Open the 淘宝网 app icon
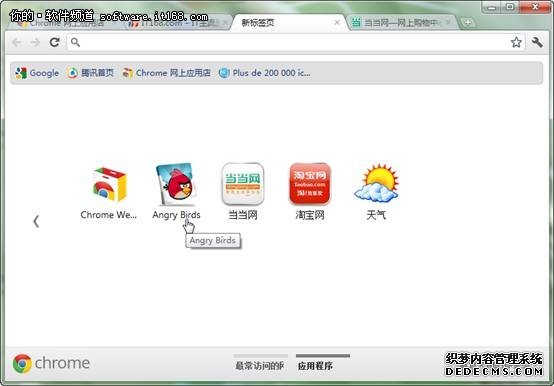This screenshot has width=554, height=386. (x=310, y=184)
